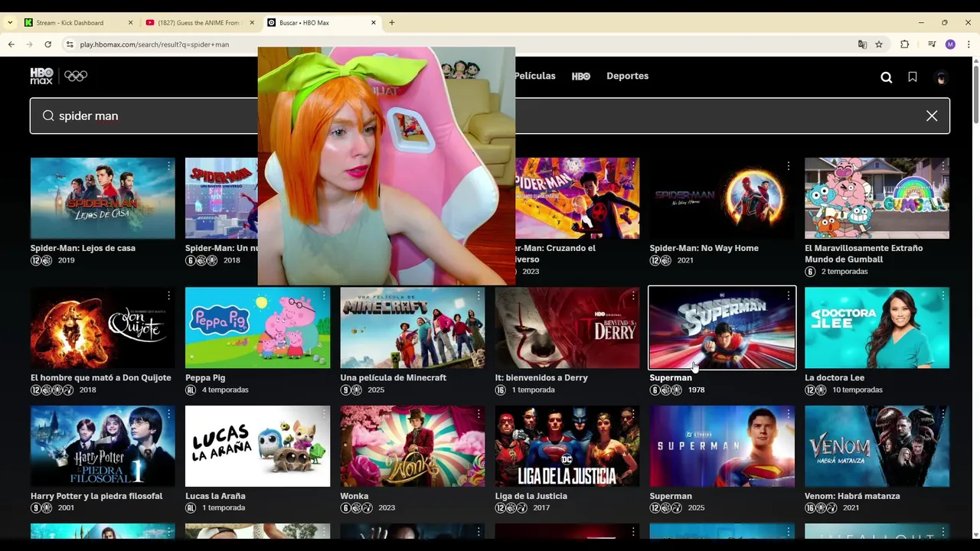Open the Peppa Pig thumbnail

(257, 328)
